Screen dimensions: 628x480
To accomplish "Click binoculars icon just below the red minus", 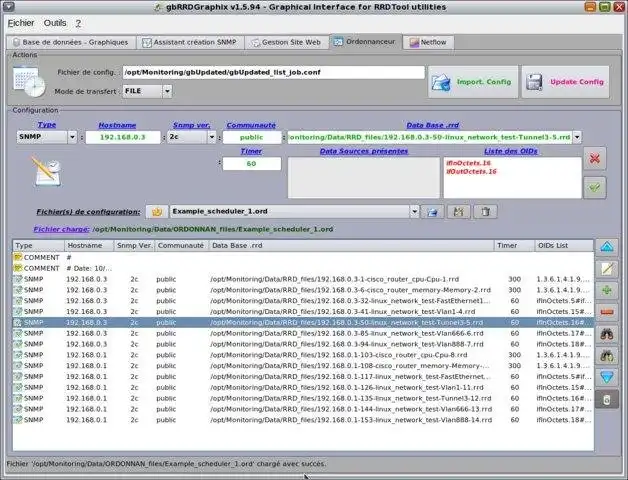I will click(607, 333).
